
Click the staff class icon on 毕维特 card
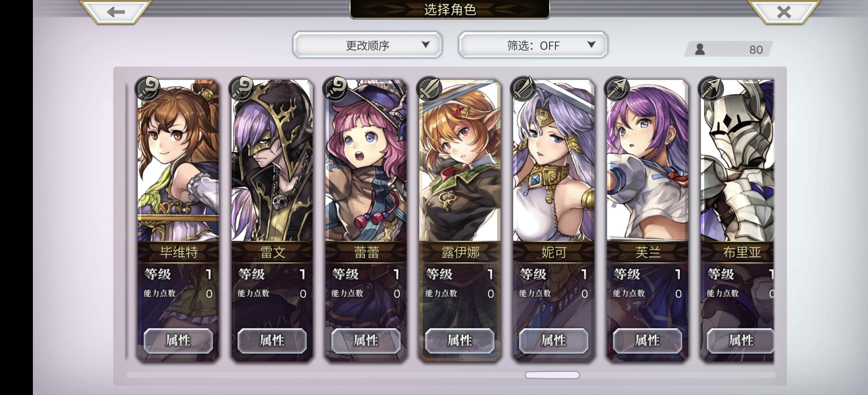click(148, 89)
